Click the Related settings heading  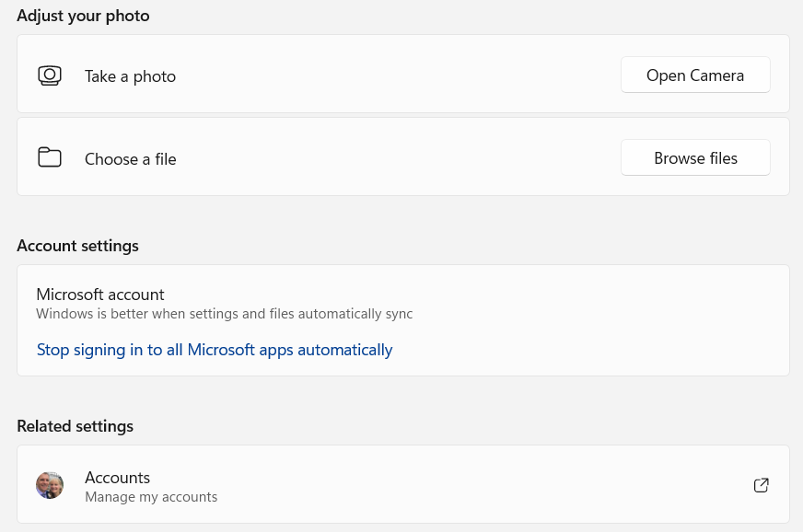pyautogui.click(x=75, y=426)
